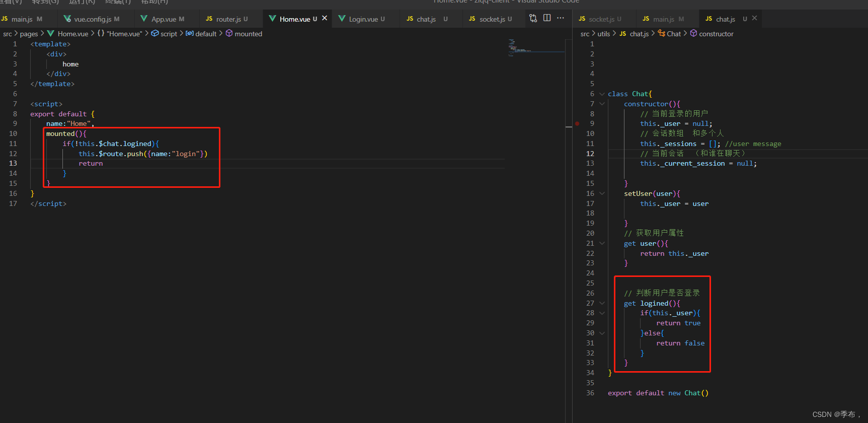Click 'this._current_session = null;' line
The width and height of the screenshot is (868, 423).
(x=698, y=163)
